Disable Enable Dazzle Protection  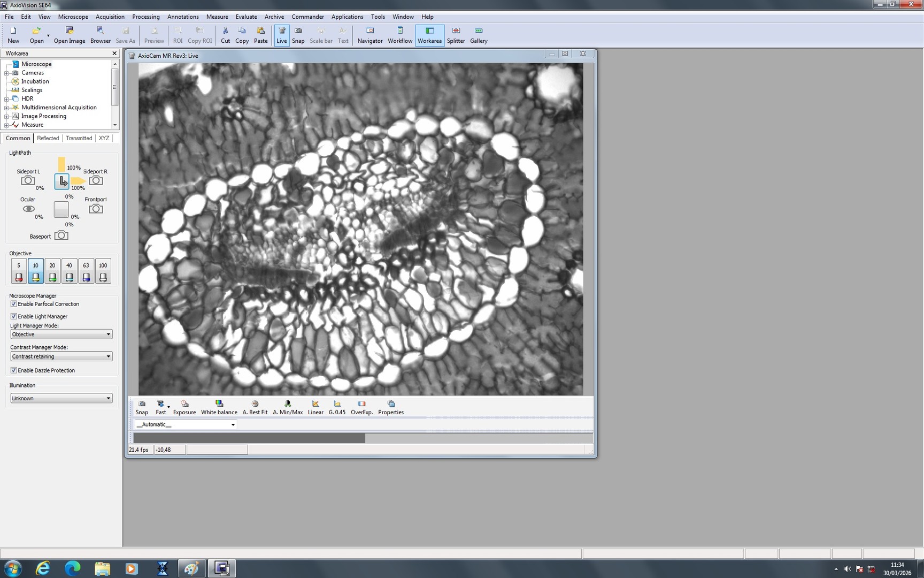coord(13,370)
